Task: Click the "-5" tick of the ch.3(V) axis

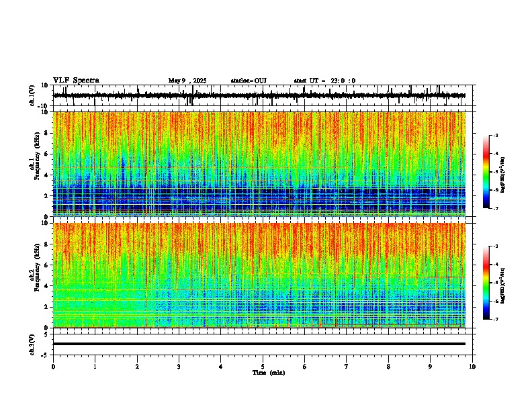Action: click(45, 355)
